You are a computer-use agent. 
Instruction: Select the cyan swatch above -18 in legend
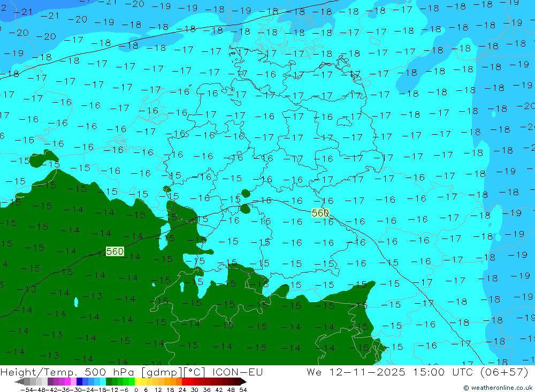point(103,381)
